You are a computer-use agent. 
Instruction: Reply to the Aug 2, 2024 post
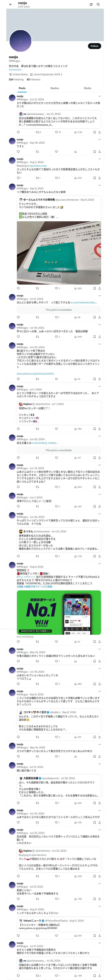click(x=18, y=178)
